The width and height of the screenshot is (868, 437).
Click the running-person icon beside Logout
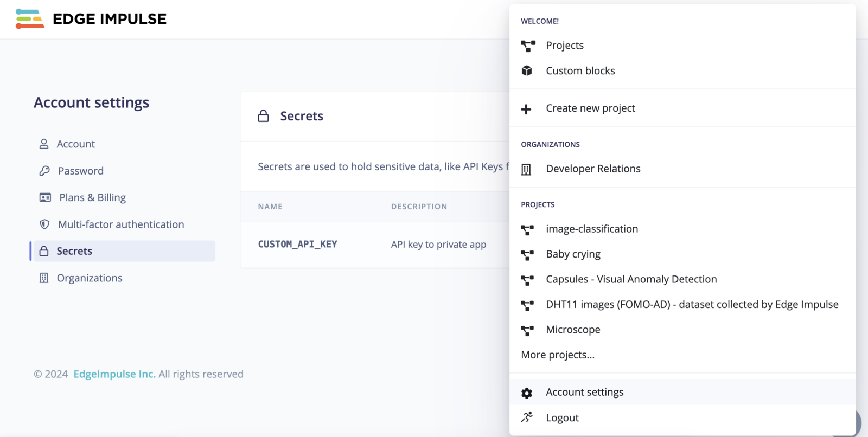(527, 417)
